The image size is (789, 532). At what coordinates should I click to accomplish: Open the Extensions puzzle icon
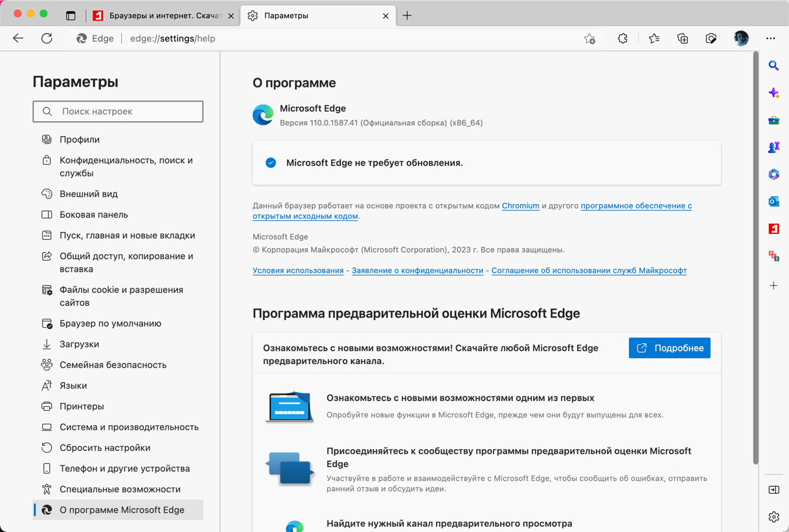click(623, 39)
